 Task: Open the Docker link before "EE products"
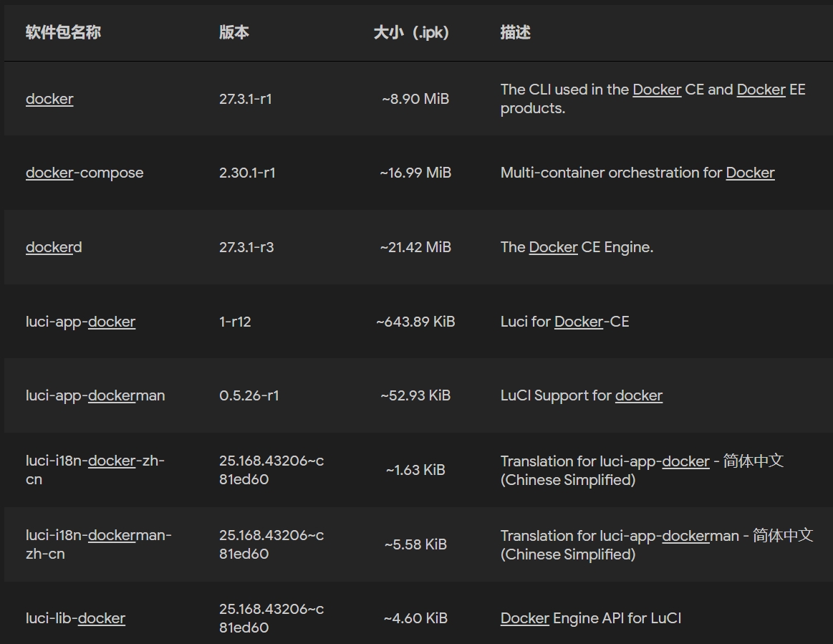[x=761, y=90]
